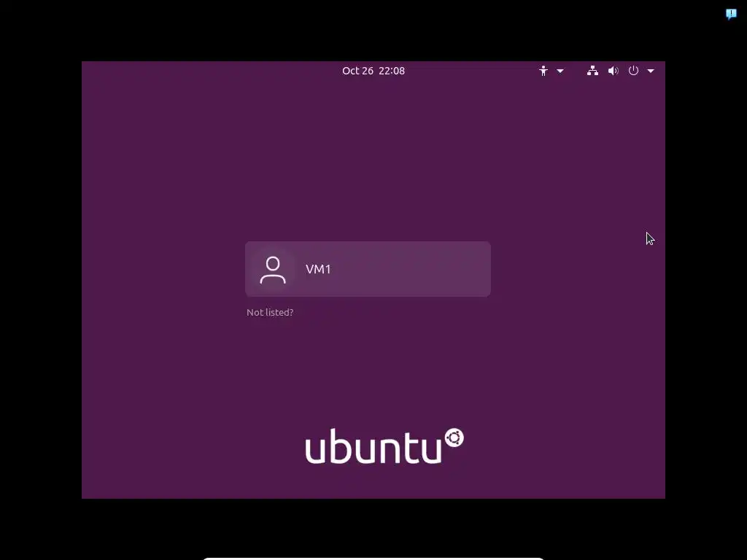This screenshot has width=747, height=560.
Task: Expand the accessibility dropdown arrow
Action: pos(560,71)
